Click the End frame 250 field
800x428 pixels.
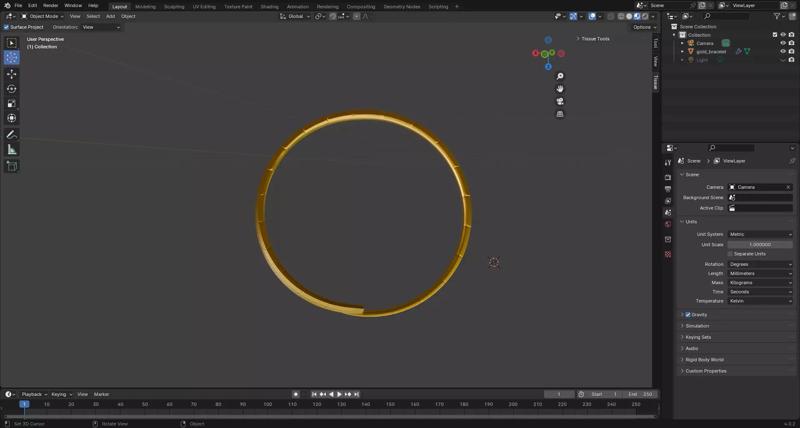click(641, 394)
